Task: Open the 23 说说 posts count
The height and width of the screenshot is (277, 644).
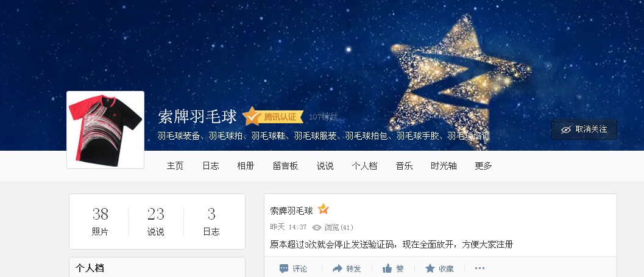Action: (155, 221)
